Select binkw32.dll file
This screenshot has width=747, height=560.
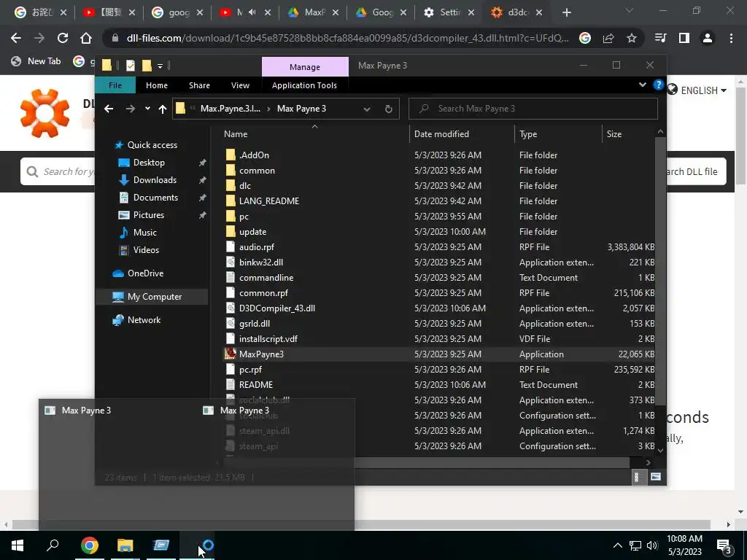[x=261, y=262]
